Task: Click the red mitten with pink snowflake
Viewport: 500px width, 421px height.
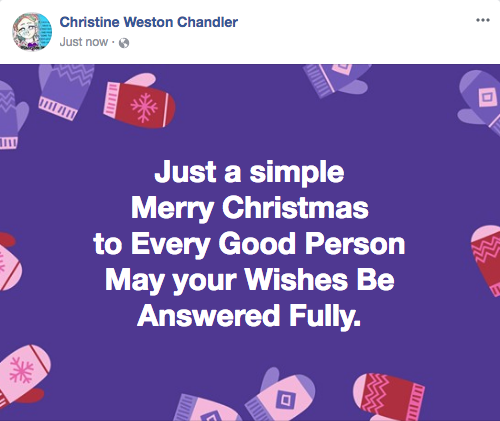Action: [x=139, y=101]
